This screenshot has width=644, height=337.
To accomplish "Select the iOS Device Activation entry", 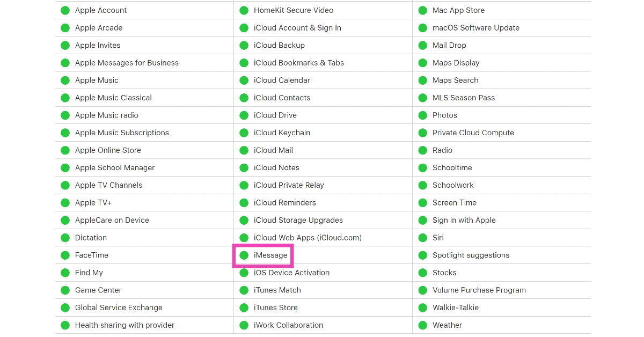I will click(291, 273).
